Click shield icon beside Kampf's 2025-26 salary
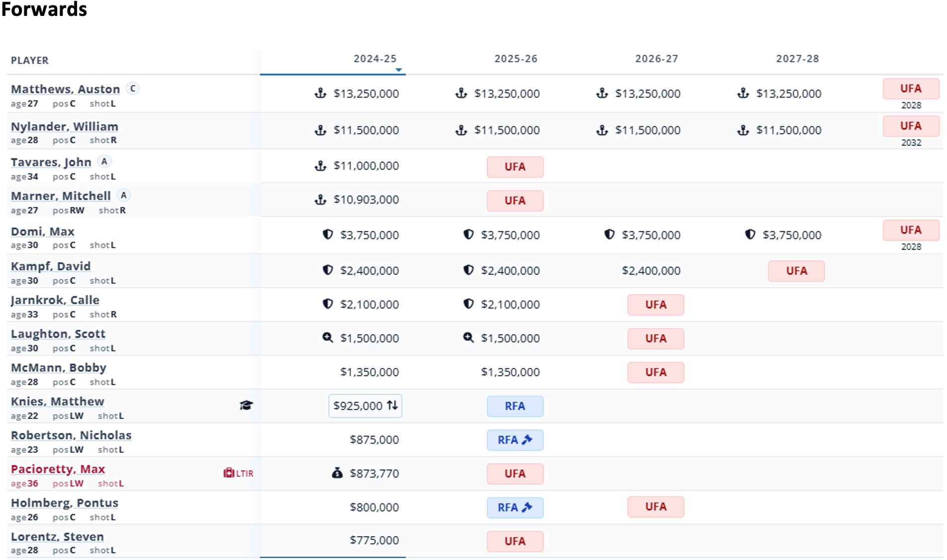The width and height of the screenshot is (947, 560). pyautogui.click(x=468, y=270)
